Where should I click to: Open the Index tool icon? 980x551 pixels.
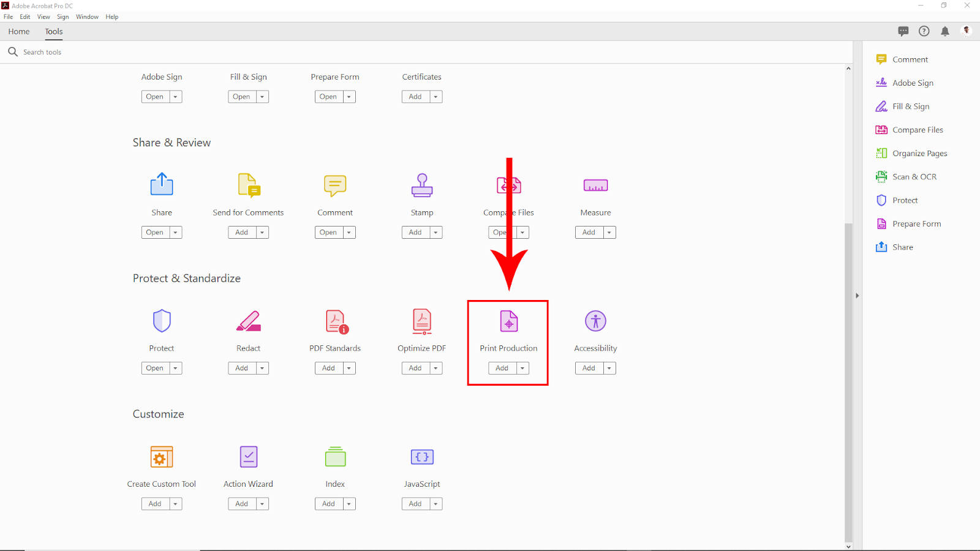[335, 457]
